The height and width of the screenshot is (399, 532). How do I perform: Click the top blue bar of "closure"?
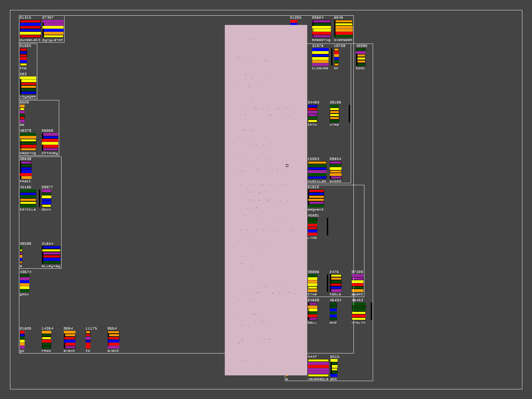tap(320, 50)
